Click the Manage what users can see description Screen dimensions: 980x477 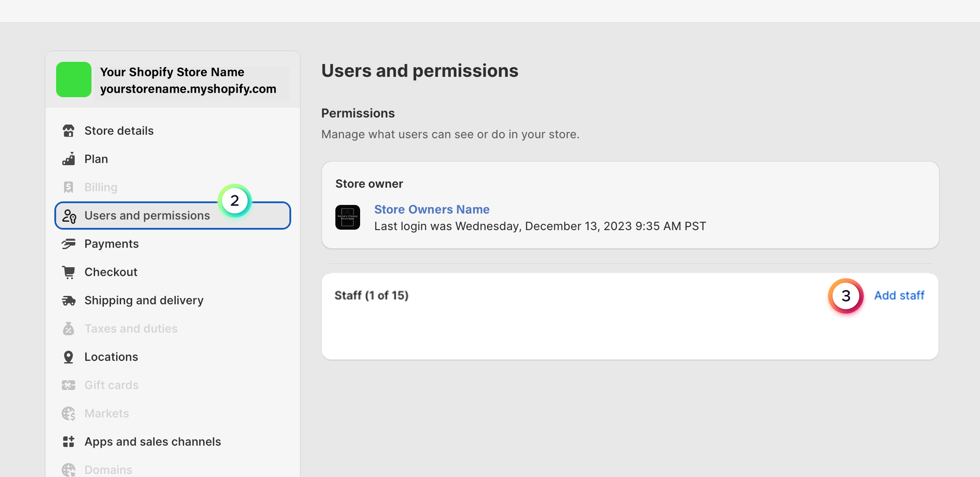click(x=450, y=134)
